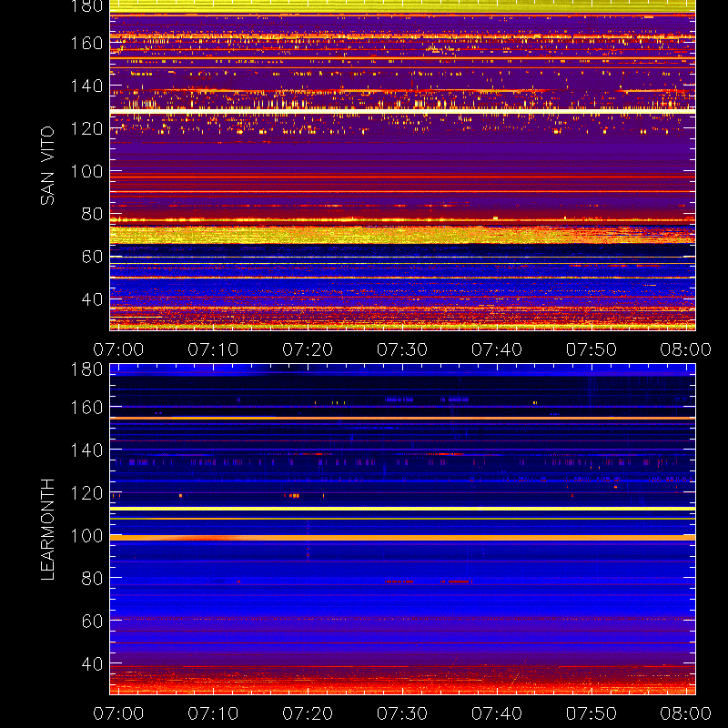Pick the 160 tick label on Learmonth axis
The image size is (728, 728).
click(x=86, y=408)
